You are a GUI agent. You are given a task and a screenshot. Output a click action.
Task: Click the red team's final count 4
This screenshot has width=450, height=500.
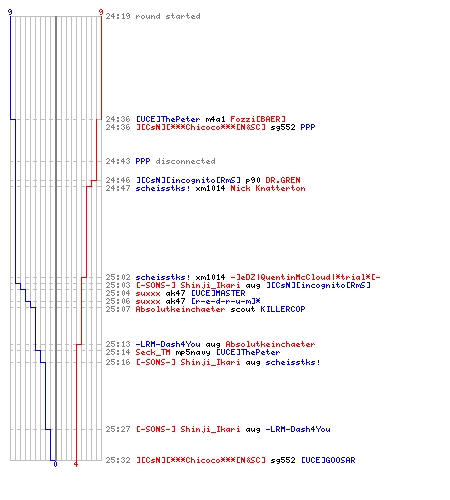[x=76, y=464]
